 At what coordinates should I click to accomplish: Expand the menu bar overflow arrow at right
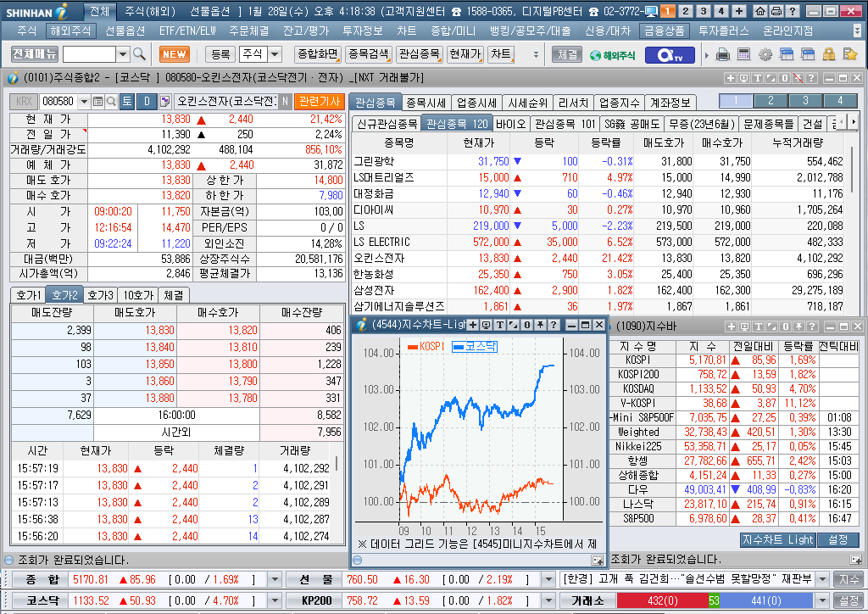pyautogui.click(x=857, y=31)
